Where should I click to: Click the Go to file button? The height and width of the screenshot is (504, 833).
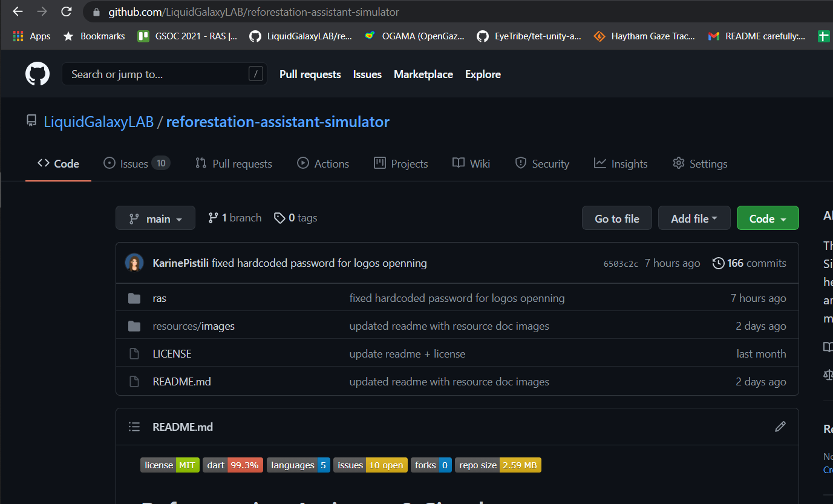(616, 218)
